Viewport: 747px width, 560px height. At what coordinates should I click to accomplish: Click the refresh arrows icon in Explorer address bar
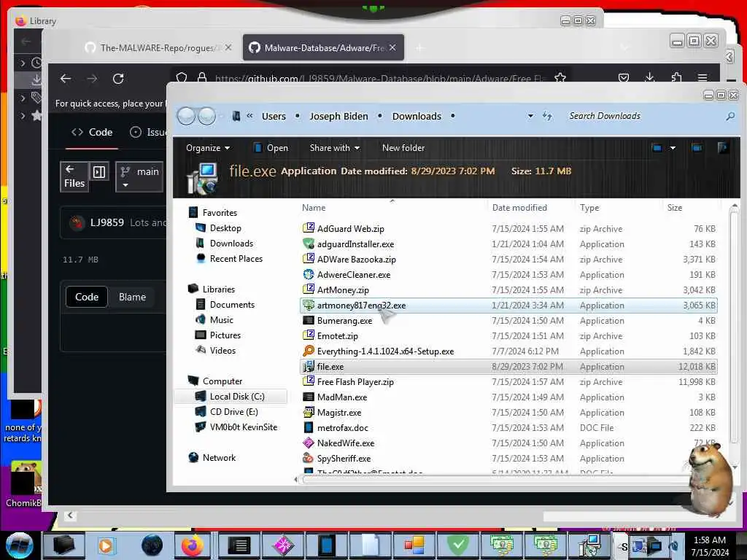(x=547, y=116)
